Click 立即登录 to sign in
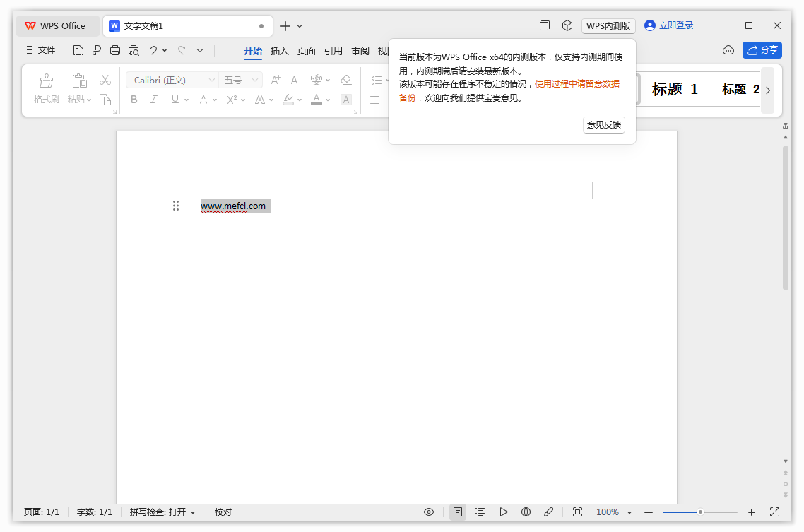804x532 pixels. [x=668, y=25]
